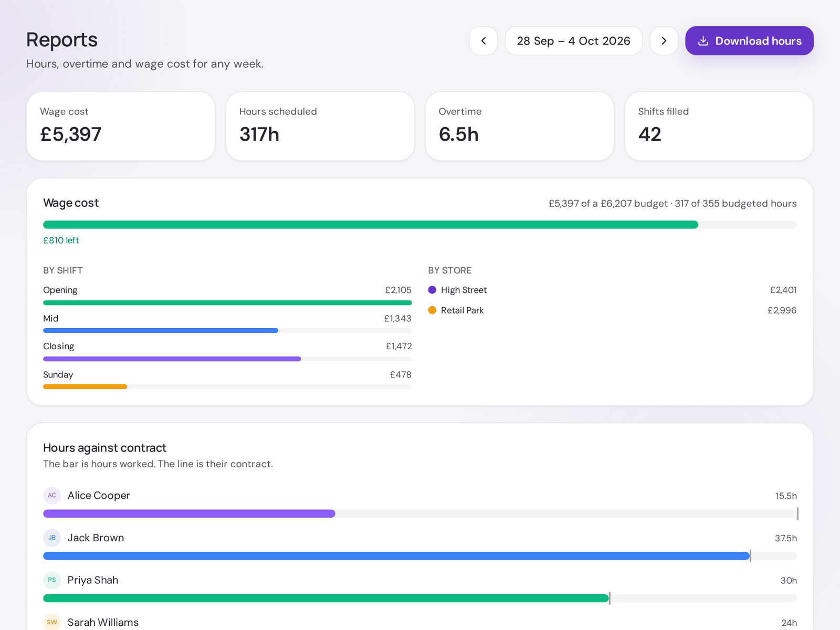Click the Closing shift label
The width and height of the screenshot is (840, 630).
58,346
